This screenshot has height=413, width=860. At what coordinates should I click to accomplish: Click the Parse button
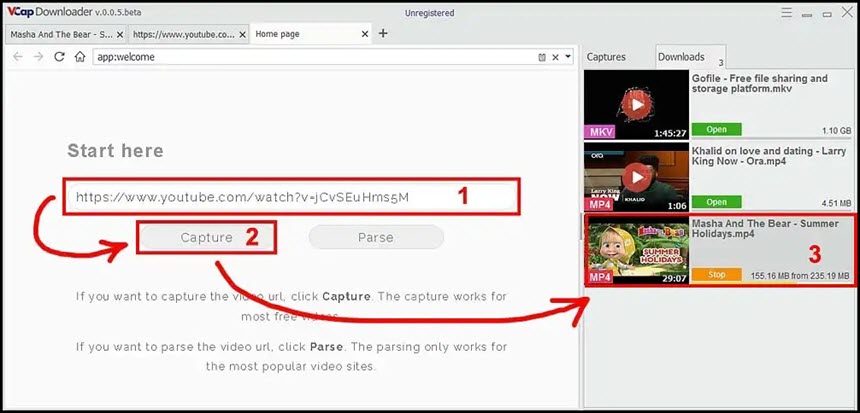[376, 237]
